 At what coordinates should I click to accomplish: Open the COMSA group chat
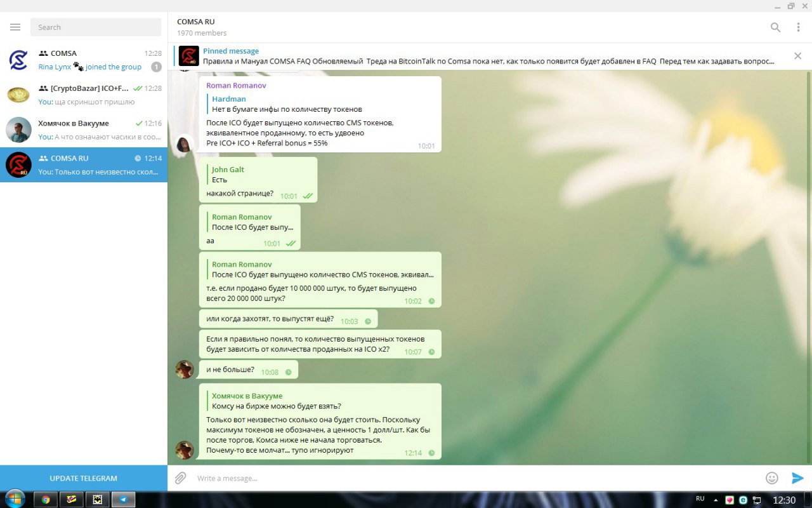pyautogui.click(x=84, y=60)
